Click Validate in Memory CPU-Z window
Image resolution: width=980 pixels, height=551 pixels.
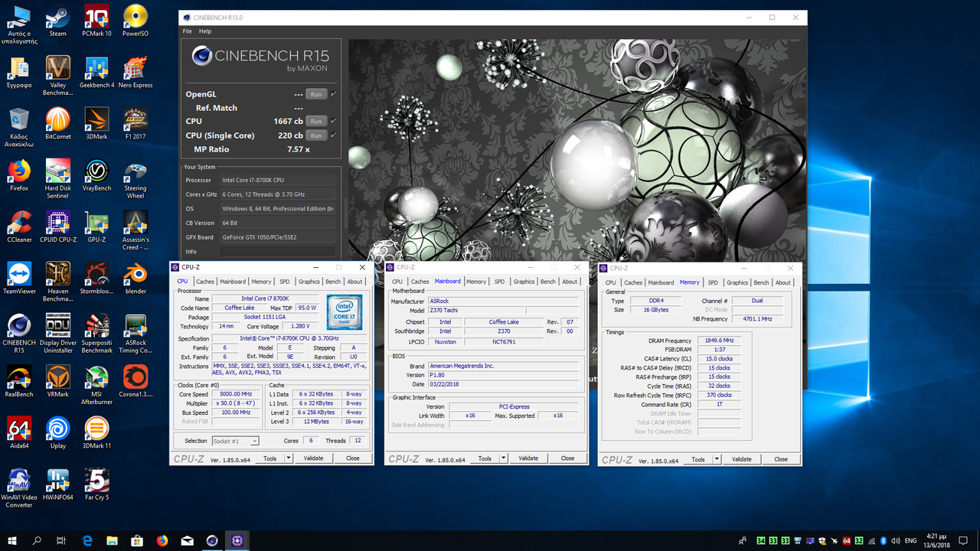[x=741, y=459]
